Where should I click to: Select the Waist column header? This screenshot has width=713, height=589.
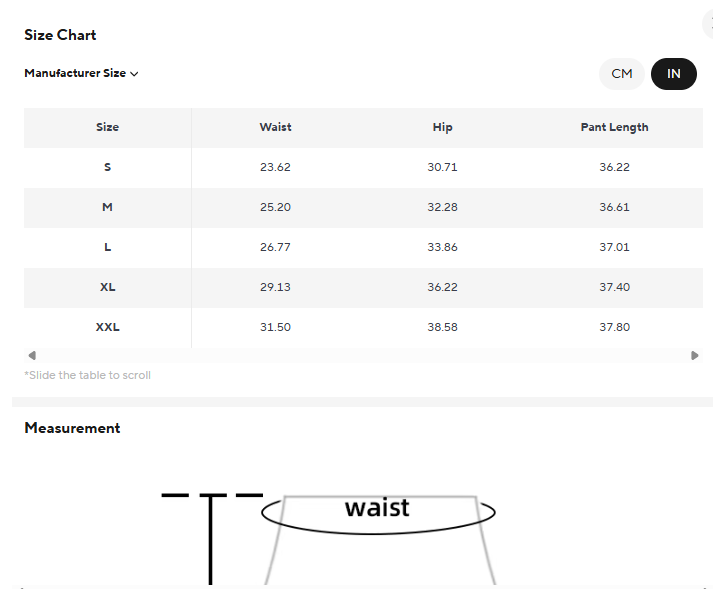(x=275, y=127)
